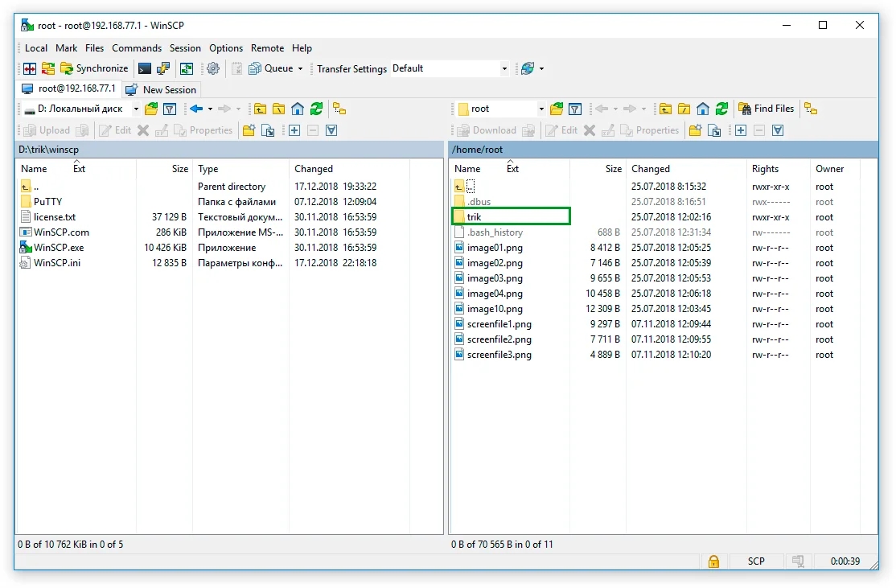Expand the Queue dropdown arrow
Screen dimensions: 896x588
[x=301, y=68]
